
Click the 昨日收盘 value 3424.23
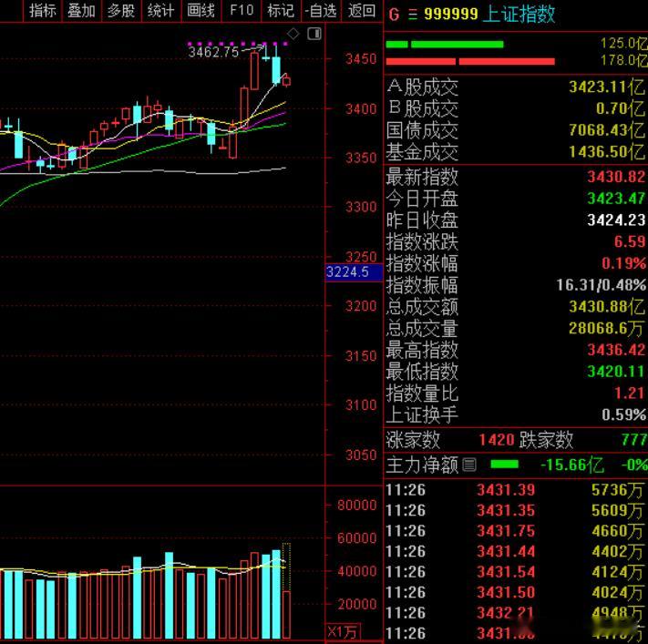click(x=616, y=220)
